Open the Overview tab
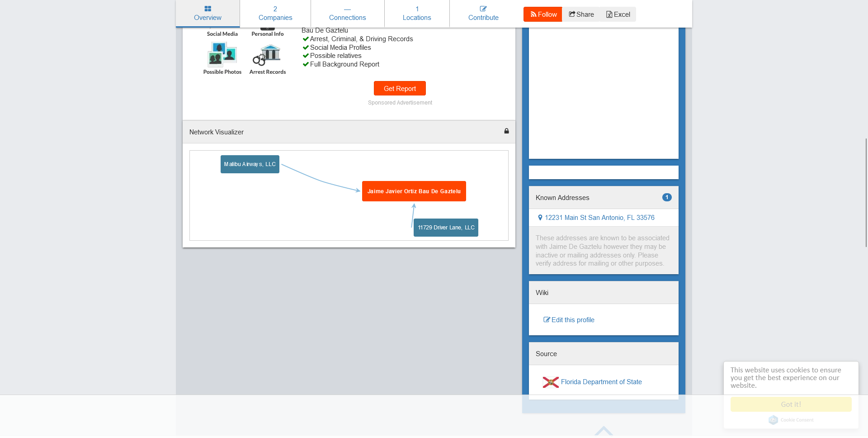868x438 pixels. 208,14
